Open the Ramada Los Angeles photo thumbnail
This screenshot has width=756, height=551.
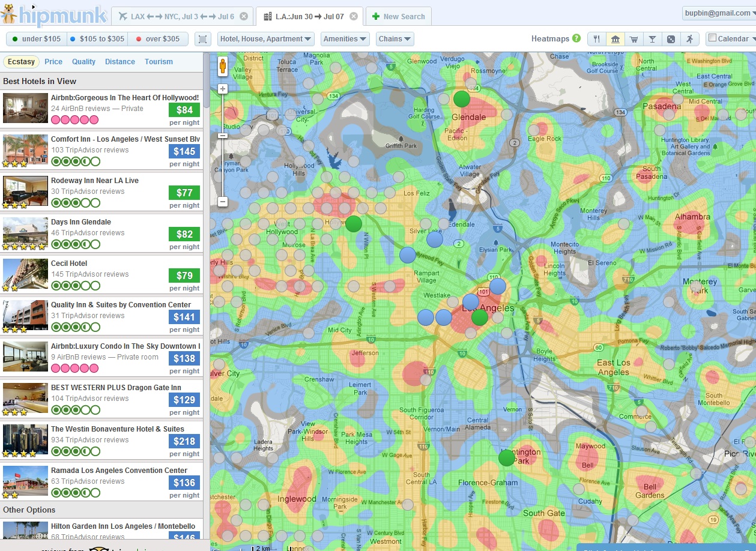[25, 481]
